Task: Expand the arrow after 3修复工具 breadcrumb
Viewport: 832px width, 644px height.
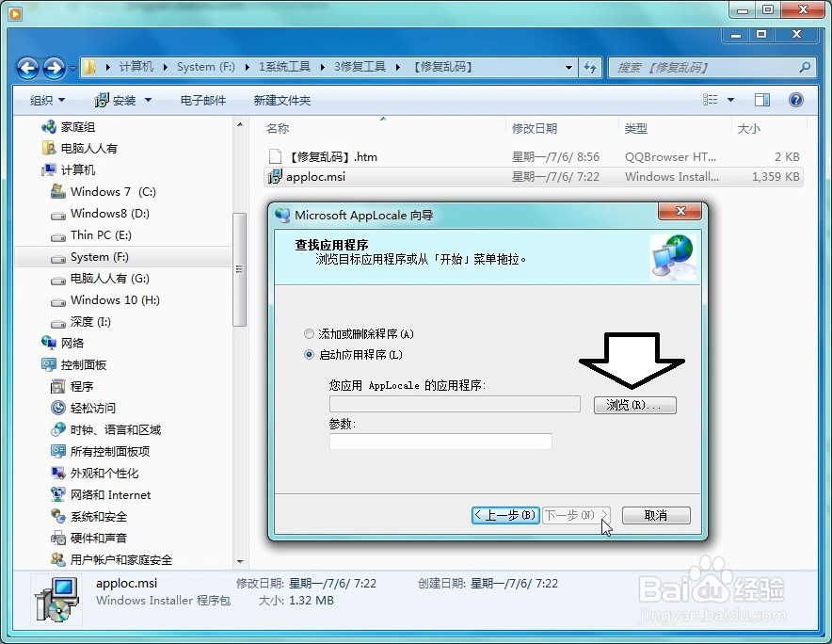Action: [398, 67]
